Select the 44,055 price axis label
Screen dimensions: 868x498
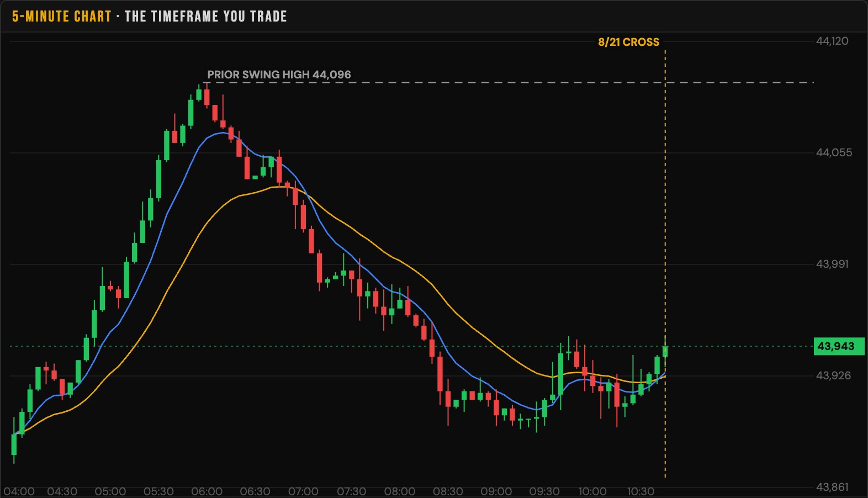click(x=834, y=152)
